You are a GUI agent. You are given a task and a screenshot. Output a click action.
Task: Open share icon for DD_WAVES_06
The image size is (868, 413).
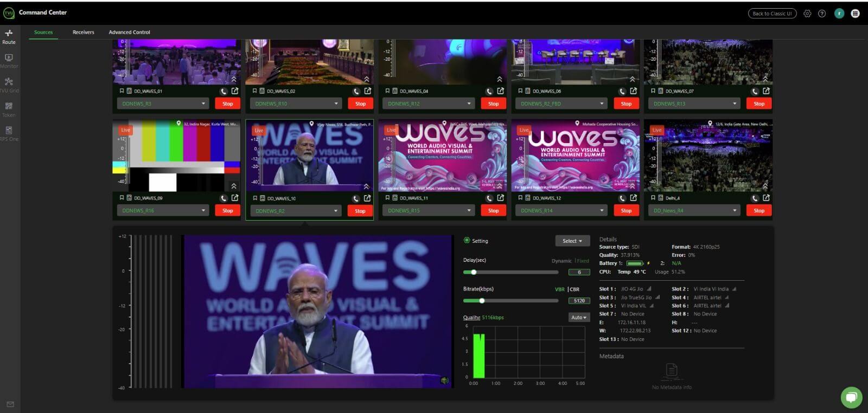[633, 91]
